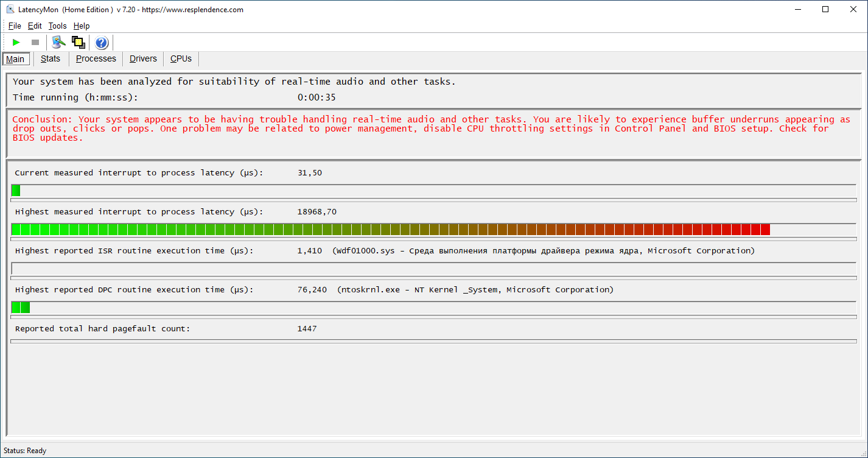Click the Current measured interrupt latency label
The height and width of the screenshot is (458, 868).
tap(139, 173)
